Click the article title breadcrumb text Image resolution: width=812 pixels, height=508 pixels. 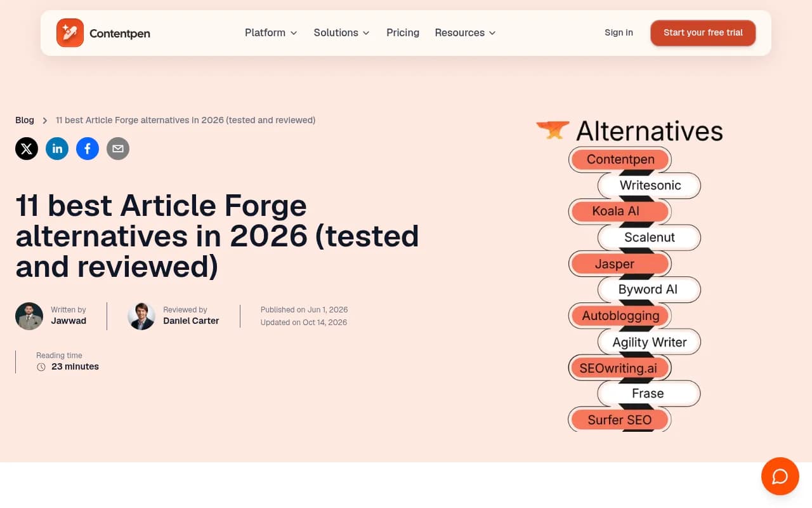[185, 121]
